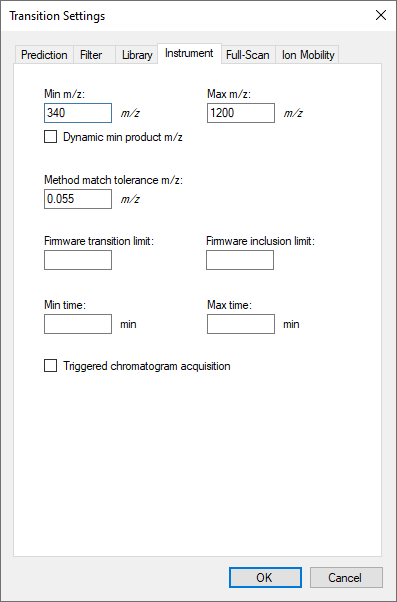Screen dimensions: 397x602
Task: Dismiss the dialog with Cancel
Action: [x=346, y=577]
